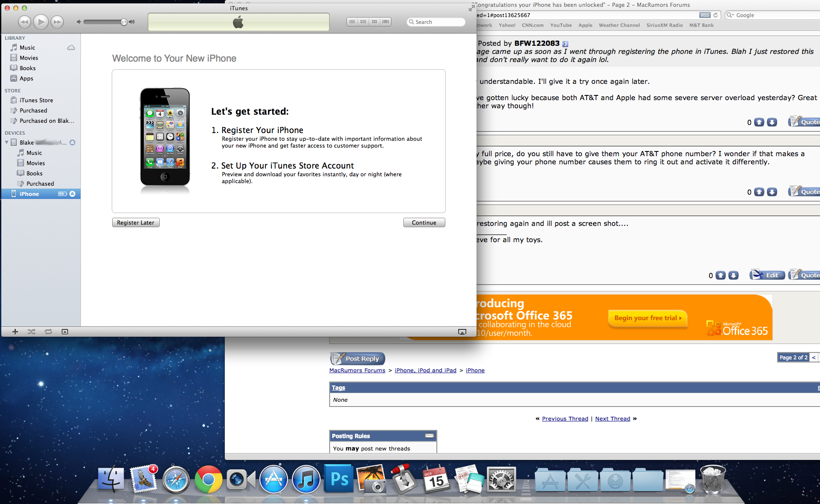Viewport: 820px width, 504px height.
Task: Click the high volume speaker icon
Action: click(132, 22)
